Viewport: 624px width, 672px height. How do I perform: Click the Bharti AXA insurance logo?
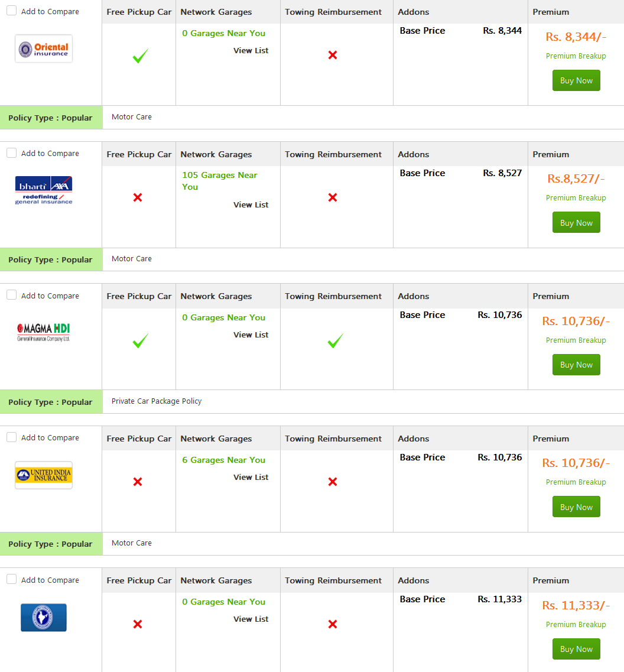click(44, 190)
